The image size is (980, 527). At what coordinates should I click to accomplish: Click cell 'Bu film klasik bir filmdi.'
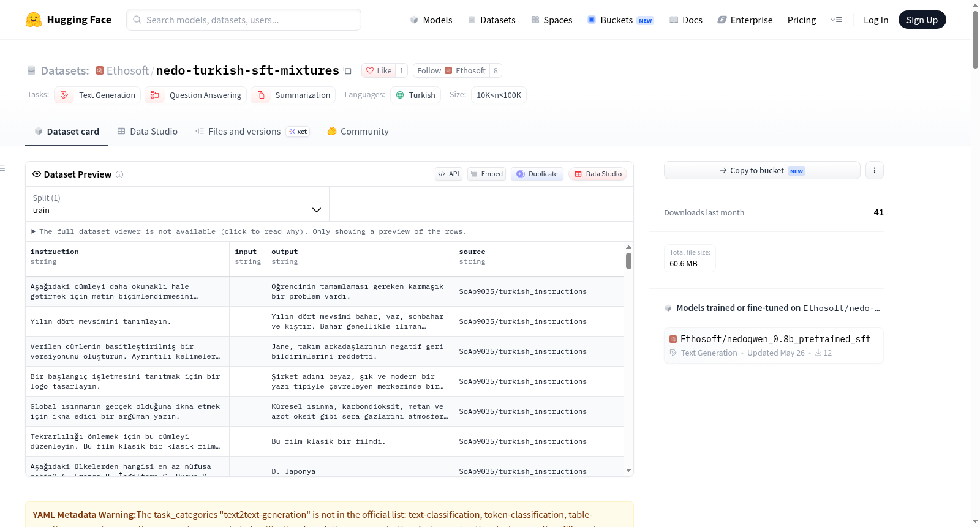tap(360, 441)
